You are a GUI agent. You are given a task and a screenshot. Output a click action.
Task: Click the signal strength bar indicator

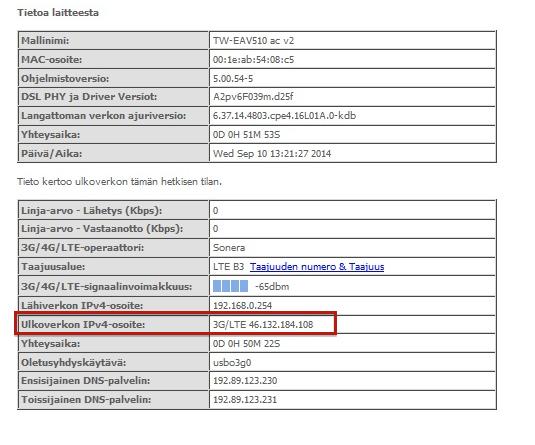[x=230, y=286]
